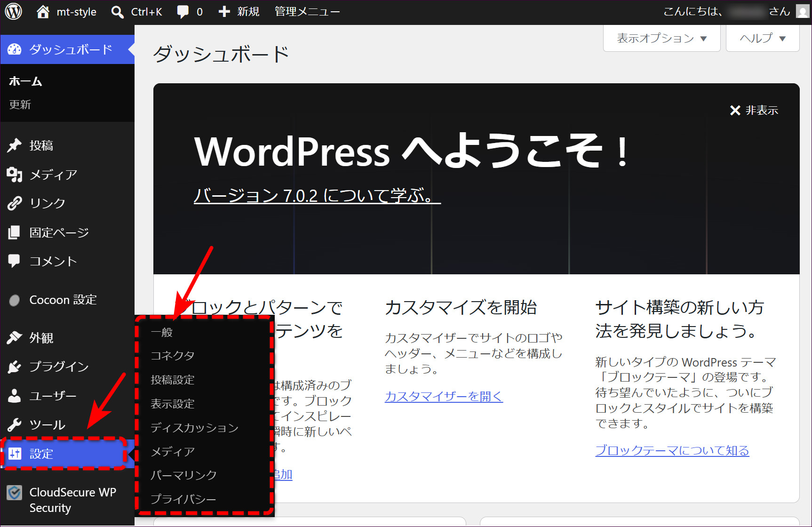Select ホーム under Dashboard
The height and width of the screenshot is (527, 812).
click(25, 81)
